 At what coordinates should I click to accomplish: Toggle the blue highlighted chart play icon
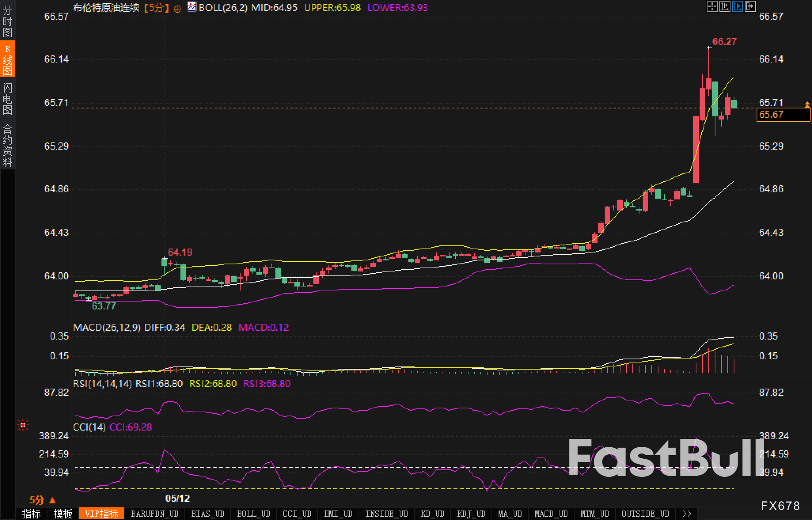coord(737,6)
